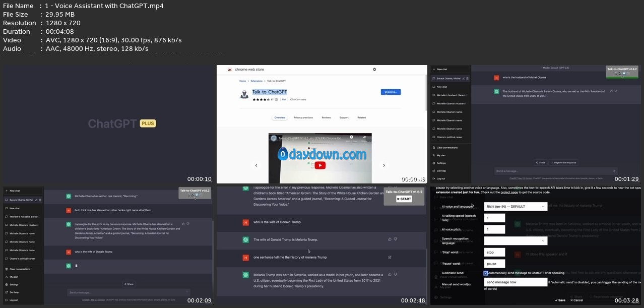
Task: Thumbs up the apology response, 02:09 frame
Action: 182,223
